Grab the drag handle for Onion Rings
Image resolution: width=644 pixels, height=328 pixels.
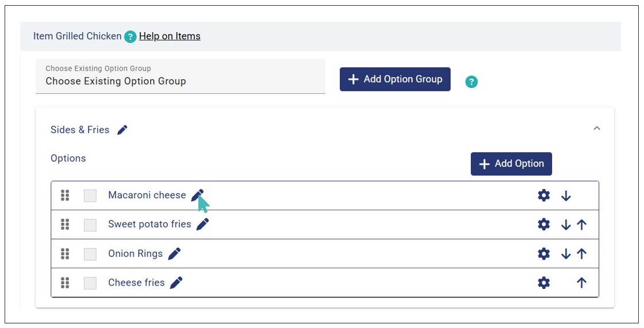(x=65, y=253)
